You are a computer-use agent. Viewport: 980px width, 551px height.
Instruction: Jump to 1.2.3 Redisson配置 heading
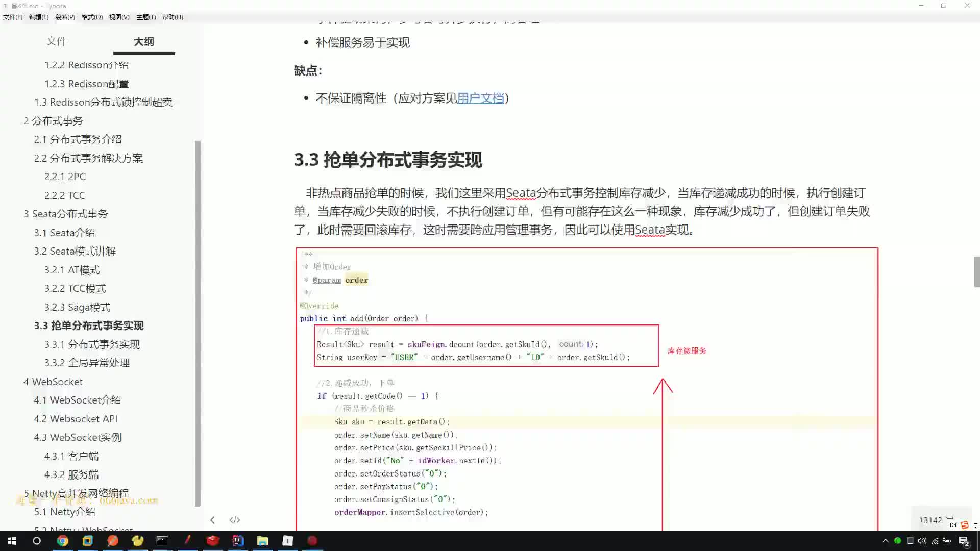(86, 84)
